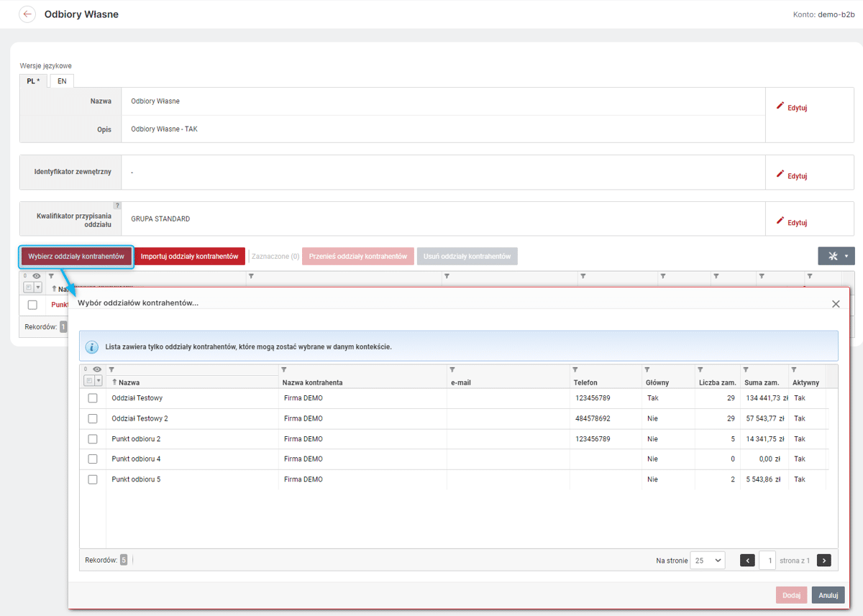Image resolution: width=863 pixels, height=616 pixels.
Task: Check the row checkbox in background grid
Action: [32, 305]
